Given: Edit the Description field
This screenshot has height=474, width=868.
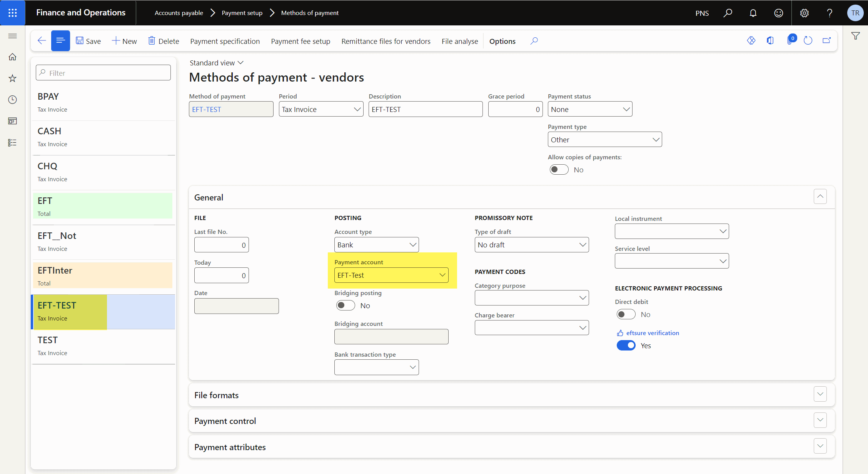Looking at the screenshot, I should [x=426, y=109].
